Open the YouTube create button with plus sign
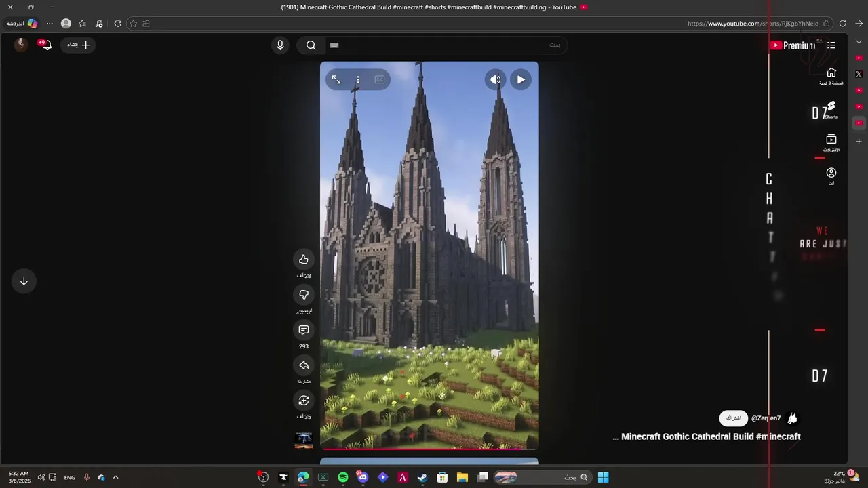The height and width of the screenshot is (488, 868). tap(79, 45)
